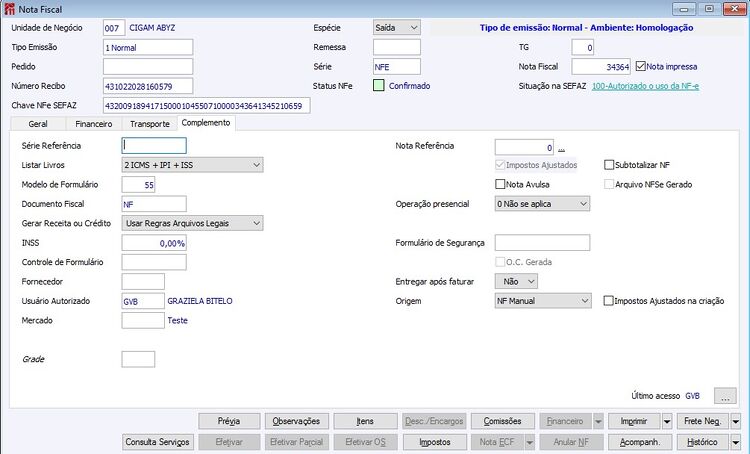750x454 pixels.
Task: Click the O.C. Gerada checkbox
Action: pos(500,262)
